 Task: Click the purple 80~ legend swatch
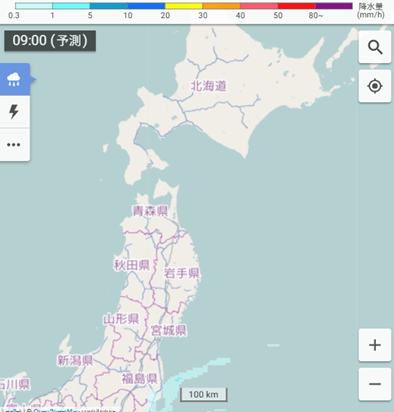click(334, 6)
